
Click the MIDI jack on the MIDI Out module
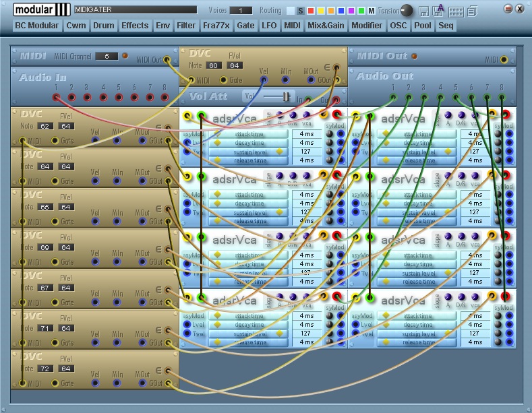[504, 60]
